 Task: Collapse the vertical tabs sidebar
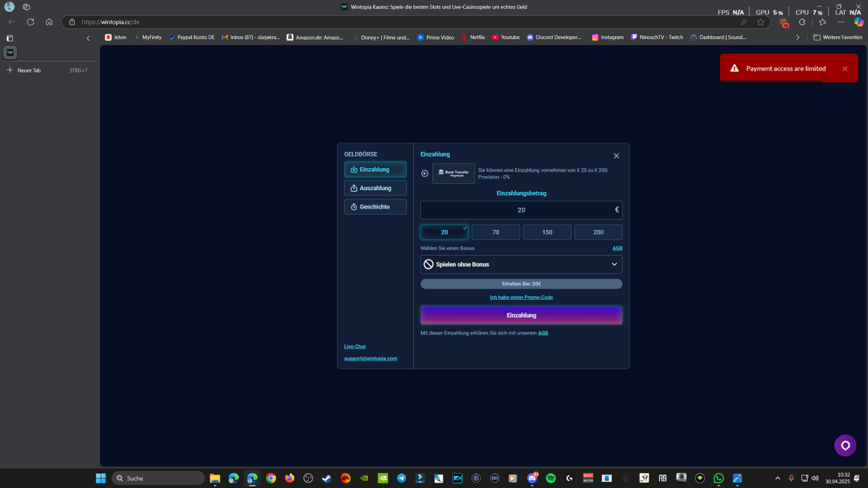tap(88, 38)
